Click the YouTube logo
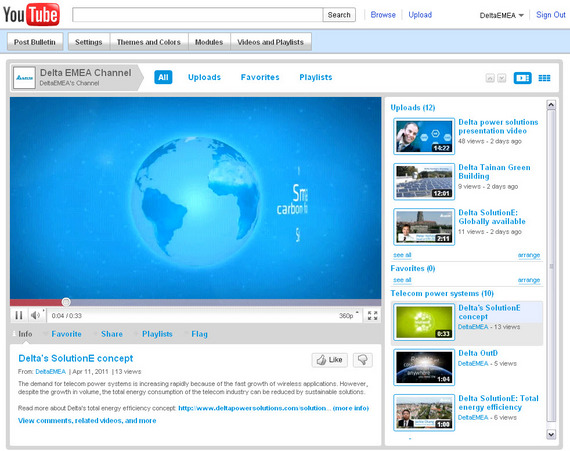Screen dimensions: 570x451 click(x=31, y=15)
